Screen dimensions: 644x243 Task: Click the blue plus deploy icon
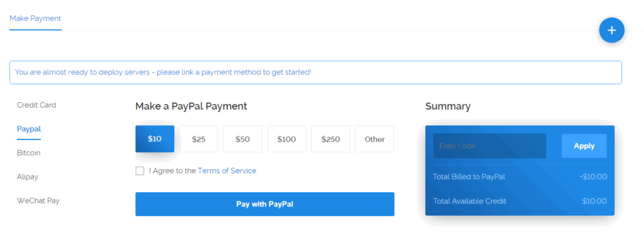point(611,30)
